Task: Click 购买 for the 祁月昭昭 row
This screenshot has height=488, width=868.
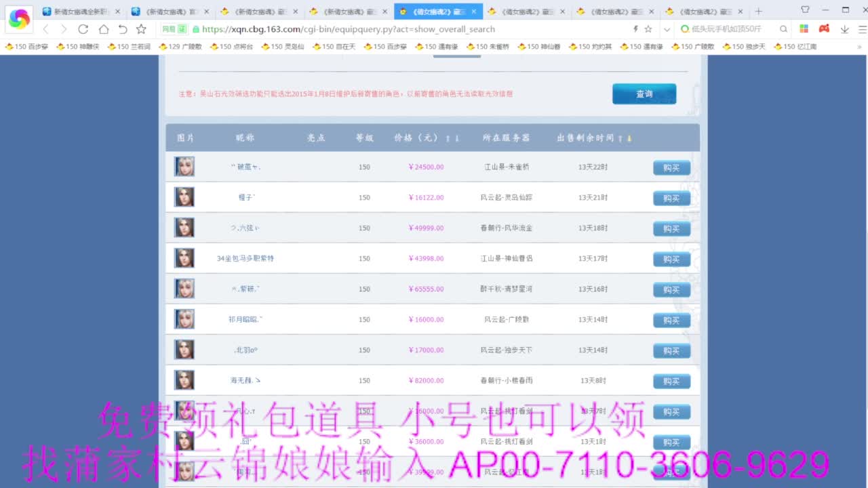Action: 671,320
